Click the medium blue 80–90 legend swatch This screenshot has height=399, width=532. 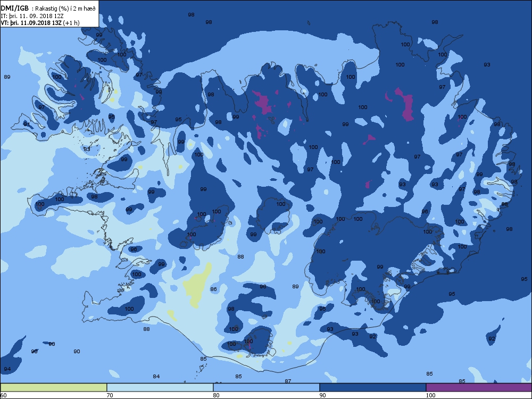click(x=267, y=387)
